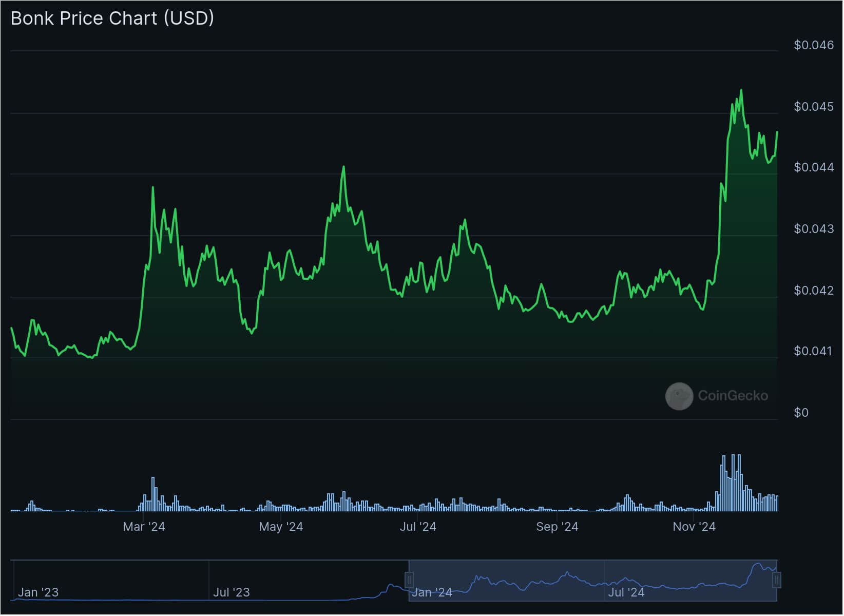The image size is (844, 616).
Task: Grab the left range navigator handle
Action: [x=409, y=581]
